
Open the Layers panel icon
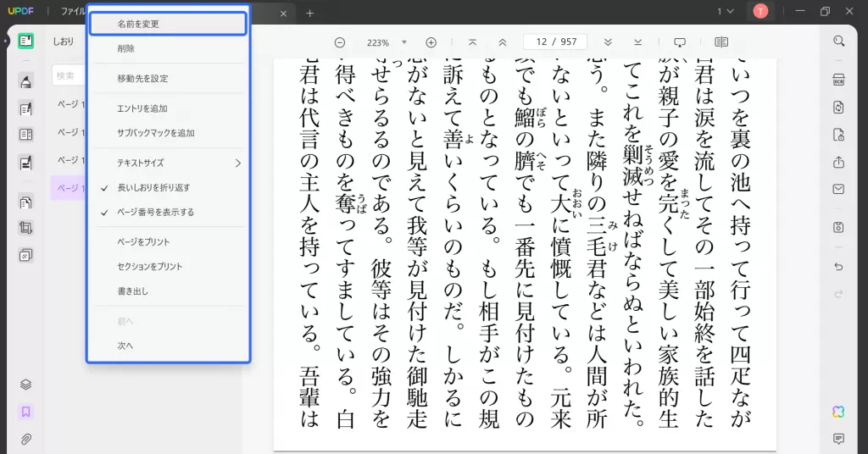coord(25,385)
